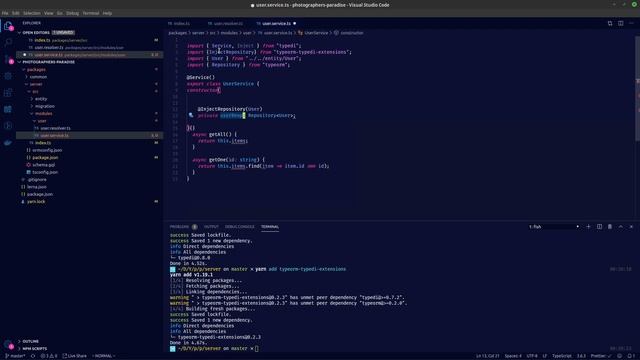Screen dimensions: 640x360
Task: Click the Prettier status bar item
Action: point(600,356)
